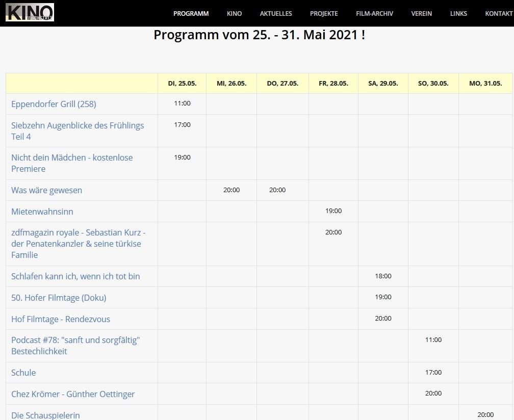
Task: Click the MO, 31.05. column header
Action: pos(485,83)
